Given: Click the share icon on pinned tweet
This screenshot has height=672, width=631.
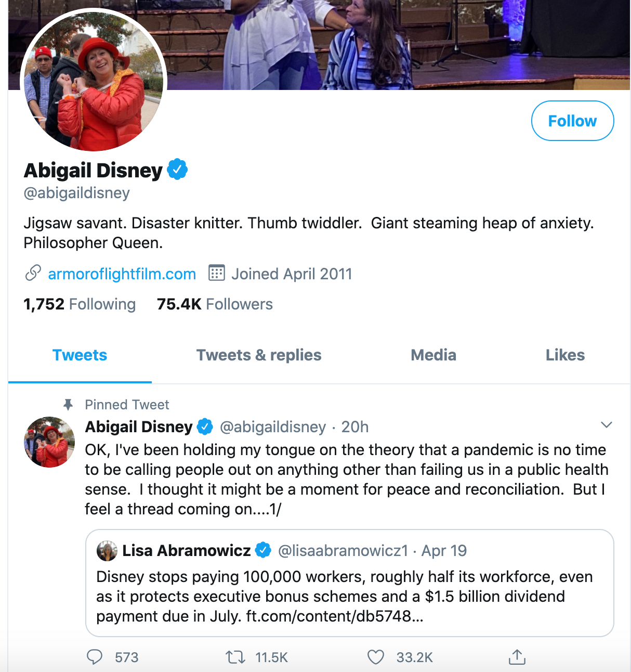Looking at the screenshot, I should click(517, 657).
